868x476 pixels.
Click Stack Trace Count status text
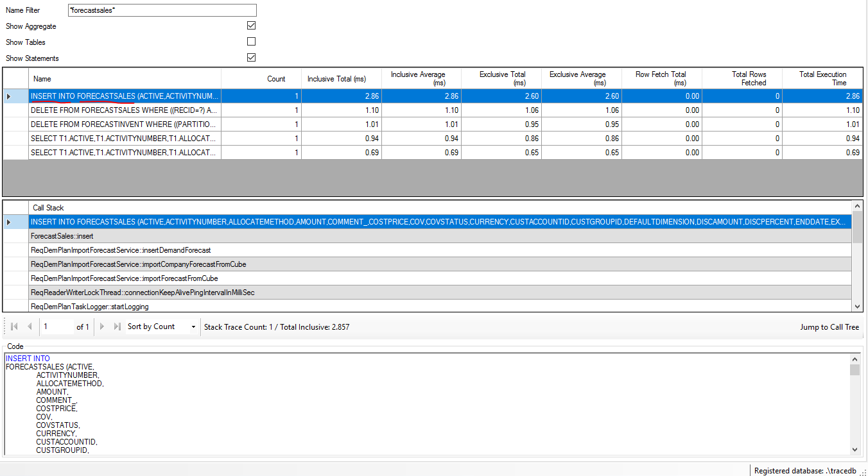[x=277, y=327]
